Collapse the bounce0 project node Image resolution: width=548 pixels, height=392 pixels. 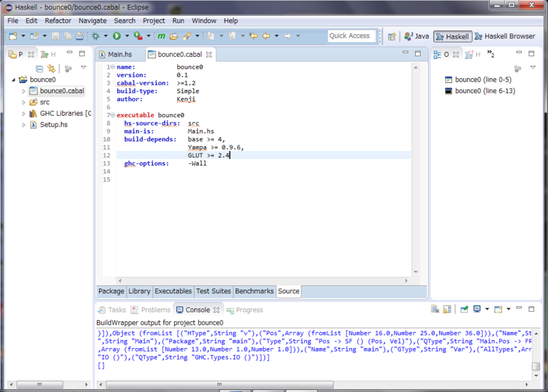[14, 79]
